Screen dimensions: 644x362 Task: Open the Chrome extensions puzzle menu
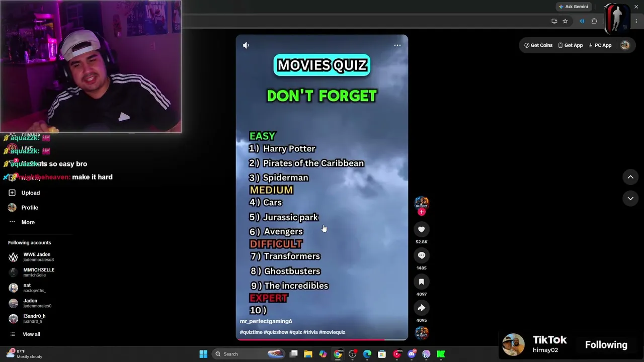click(x=594, y=21)
